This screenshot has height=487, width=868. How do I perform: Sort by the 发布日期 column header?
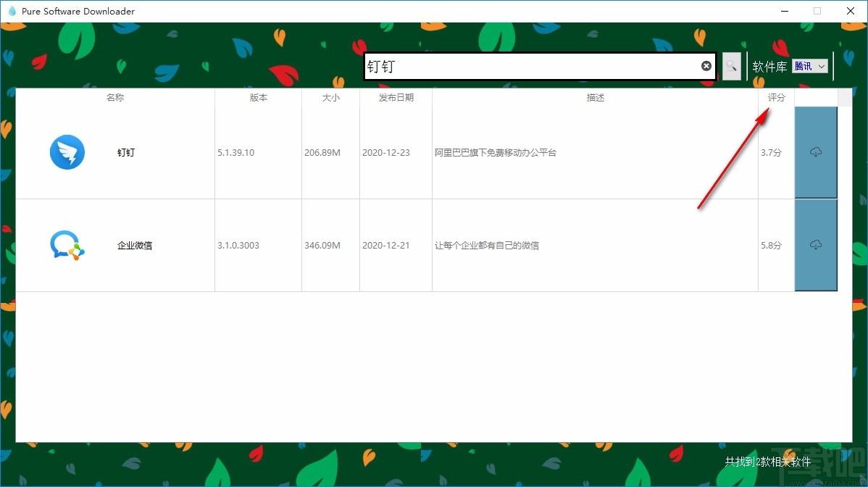click(x=396, y=97)
